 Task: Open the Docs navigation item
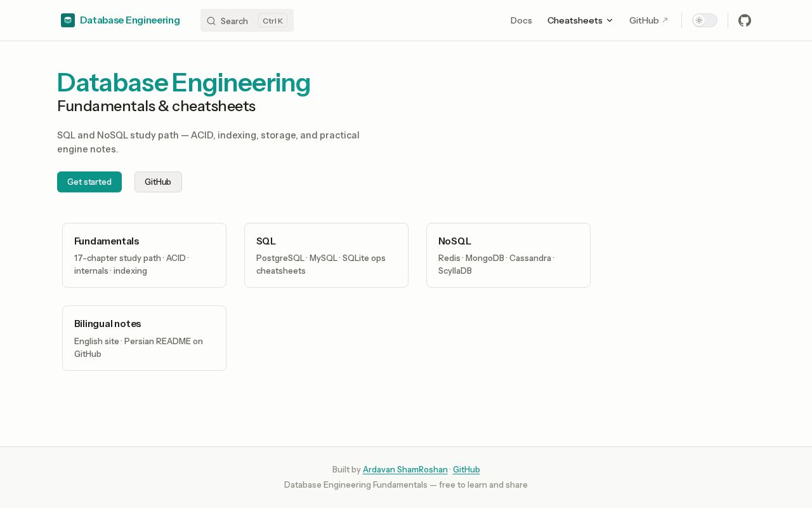pyautogui.click(x=521, y=20)
